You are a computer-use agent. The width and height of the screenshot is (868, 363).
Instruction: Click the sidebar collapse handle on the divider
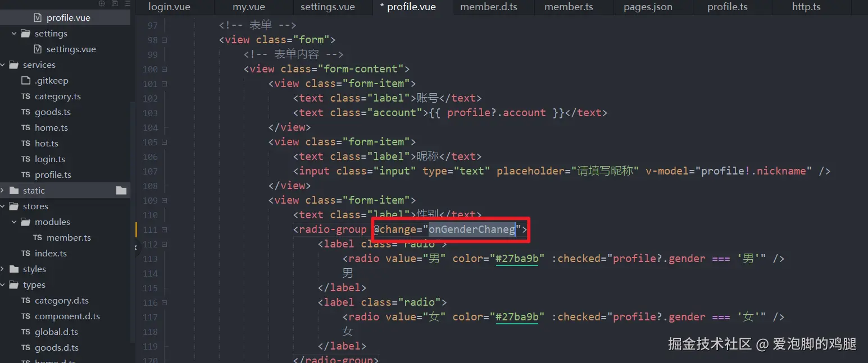[x=135, y=247]
